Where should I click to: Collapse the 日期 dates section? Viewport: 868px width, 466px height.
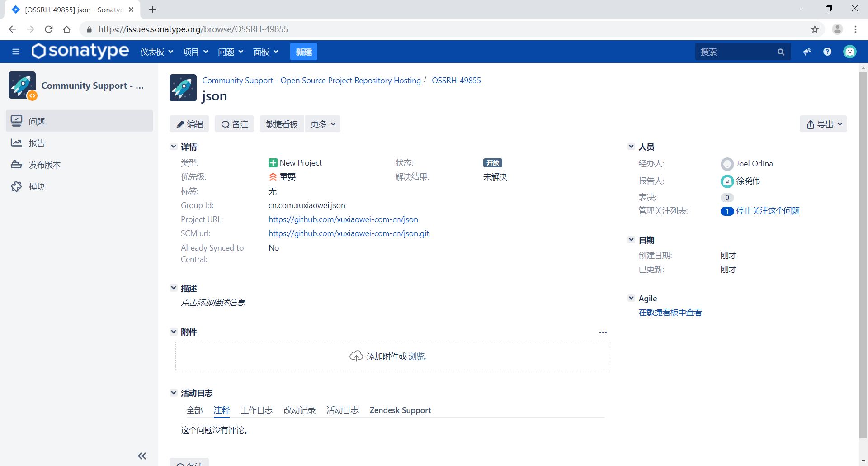pos(632,240)
